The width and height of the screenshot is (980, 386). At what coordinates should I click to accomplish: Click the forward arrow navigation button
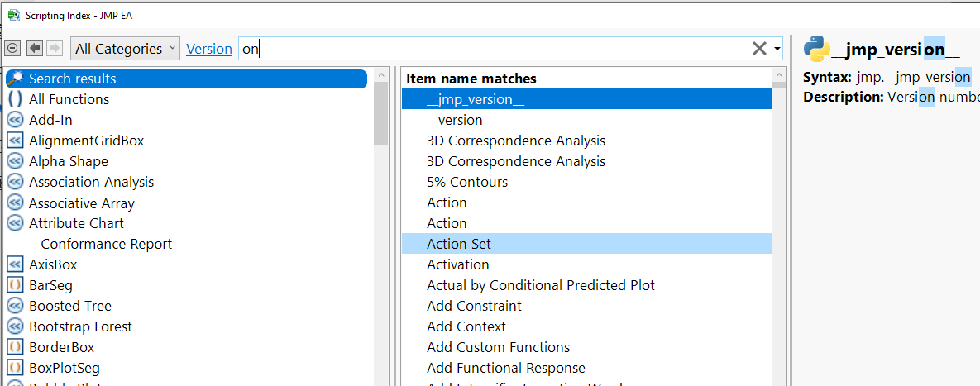[55, 49]
